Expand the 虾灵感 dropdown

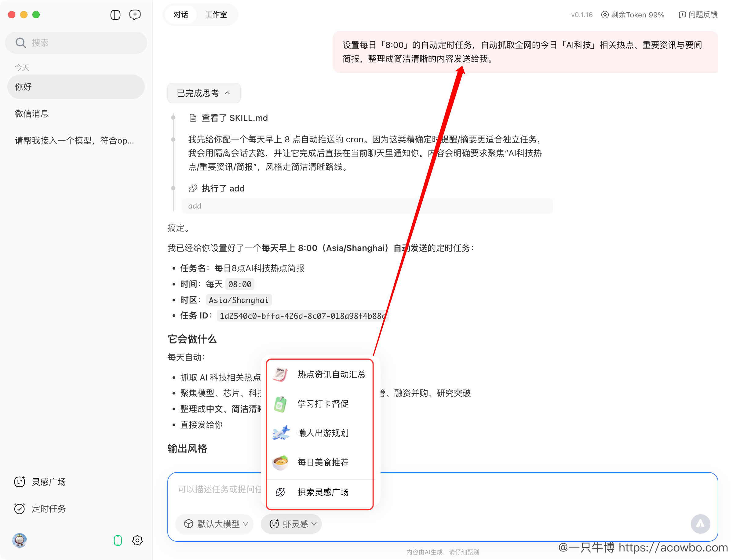[x=291, y=524]
